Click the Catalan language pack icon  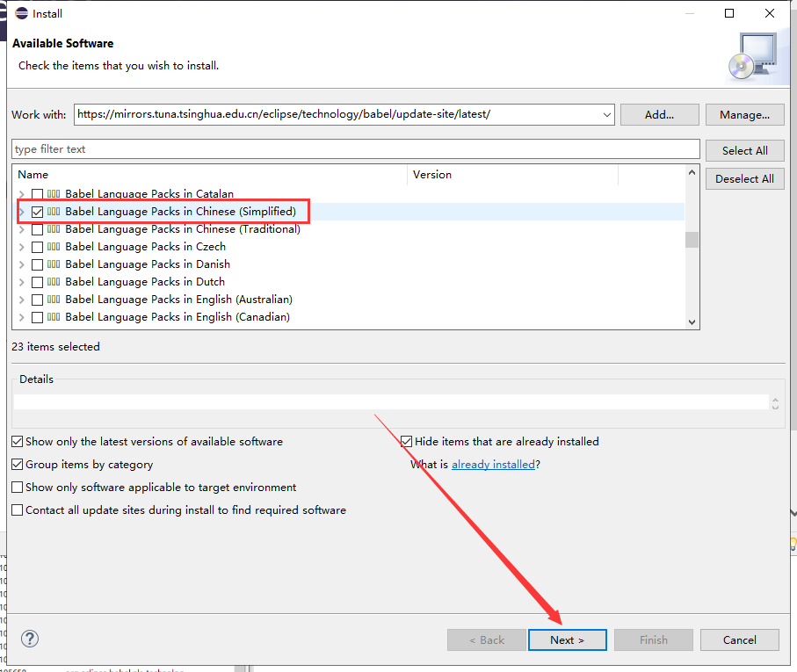point(54,193)
